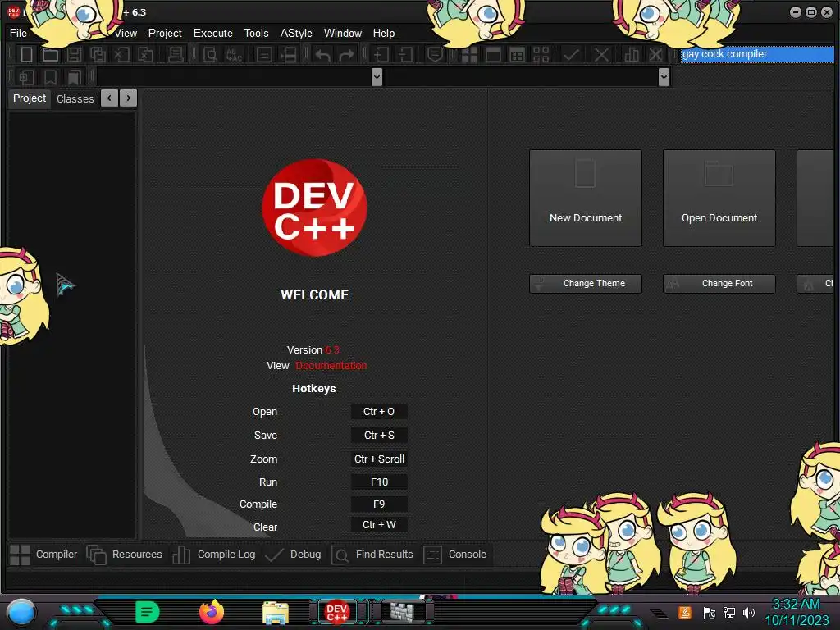
Task: Click the Open file folder toolbar icon
Action: pyautogui.click(x=50, y=55)
